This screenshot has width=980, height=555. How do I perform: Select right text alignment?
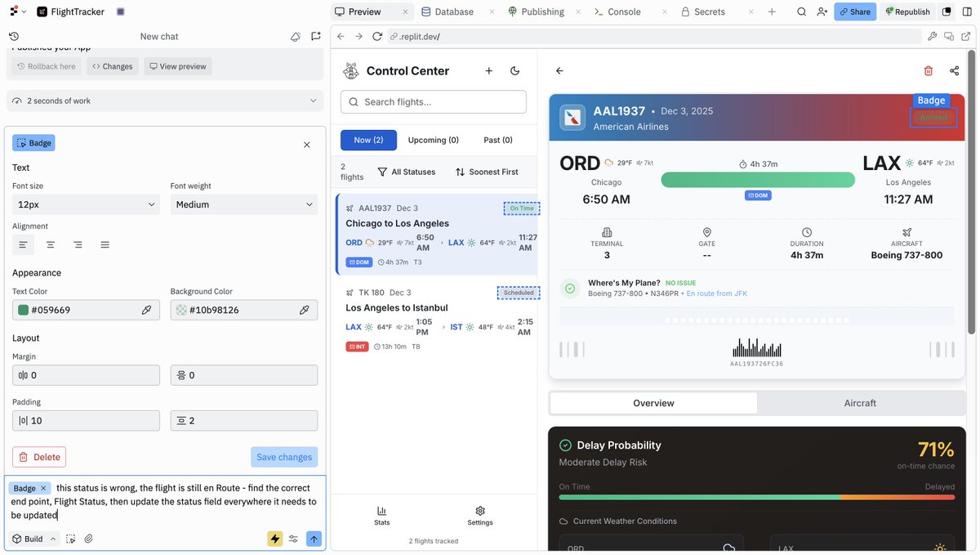click(78, 244)
